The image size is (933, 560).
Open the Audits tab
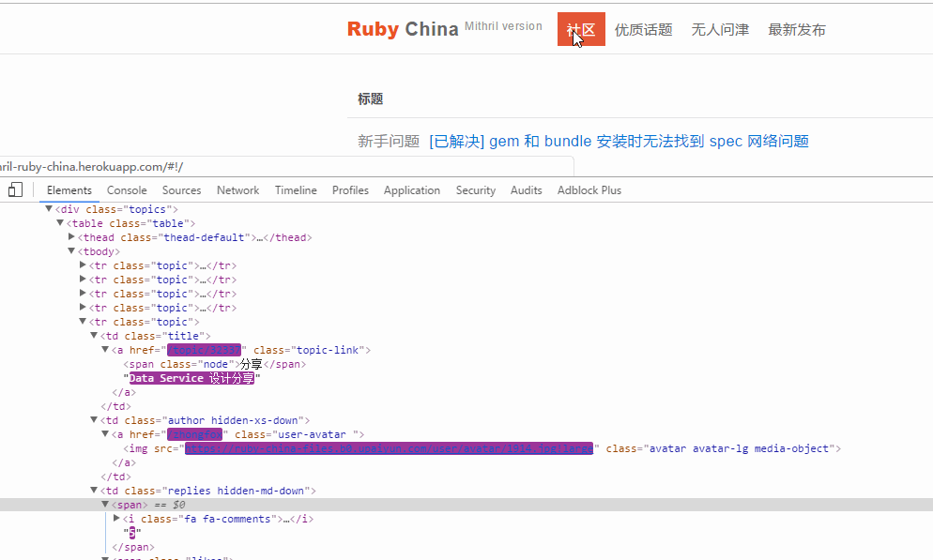point(526,190)
